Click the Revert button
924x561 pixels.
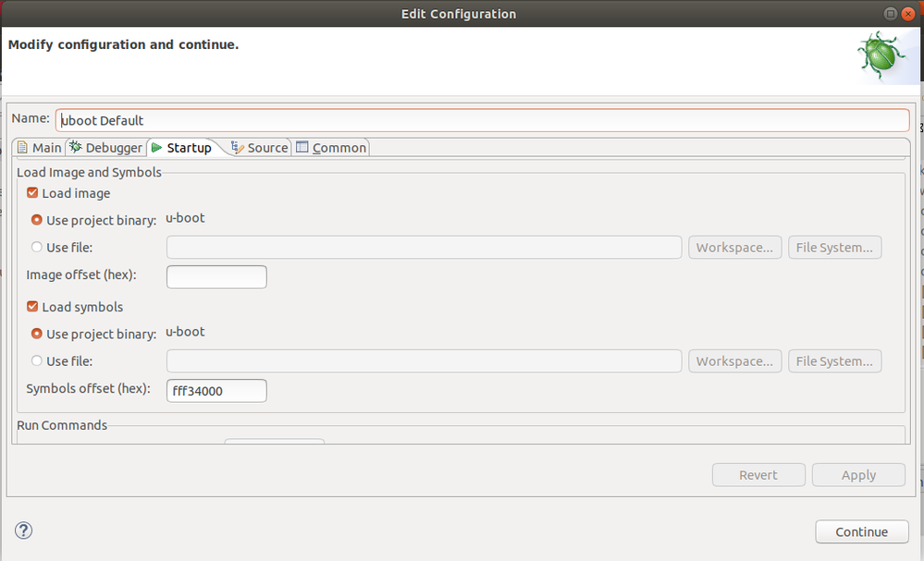(x=758, y=475)
